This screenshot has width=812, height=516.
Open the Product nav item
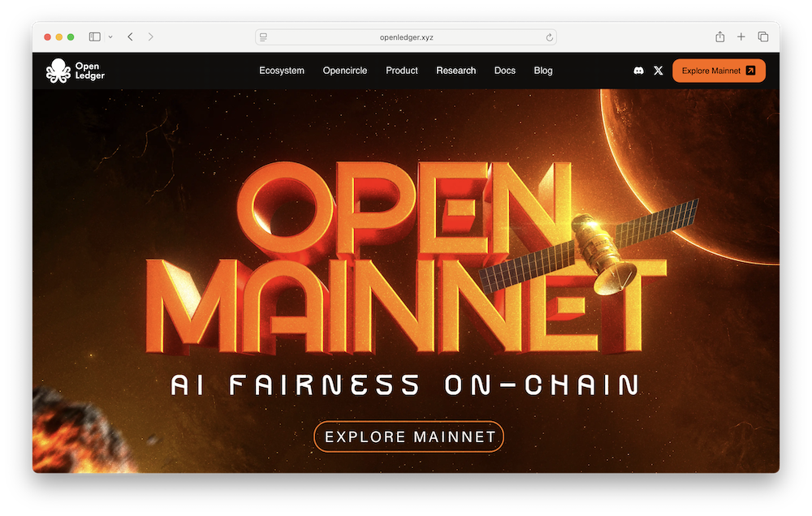click(402, 71)
